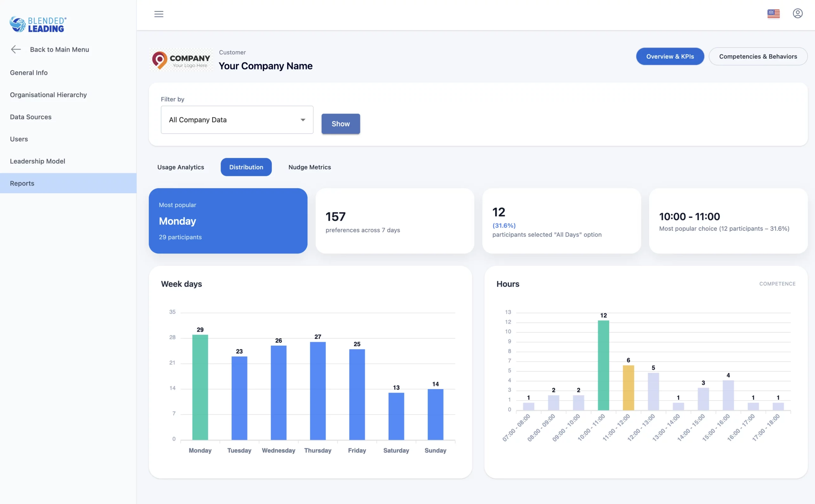Open the Nudge Metrics tab
The width and height of the screenshot is (815, 504).
pos(309,167)
